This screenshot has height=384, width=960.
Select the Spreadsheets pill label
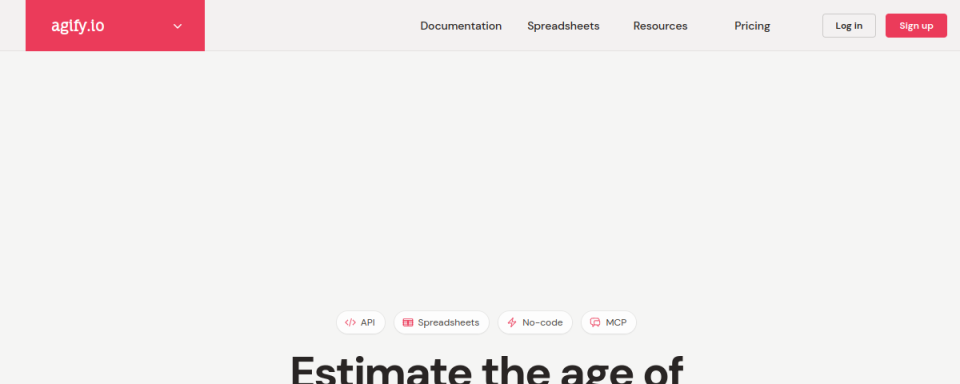(449, 323)
